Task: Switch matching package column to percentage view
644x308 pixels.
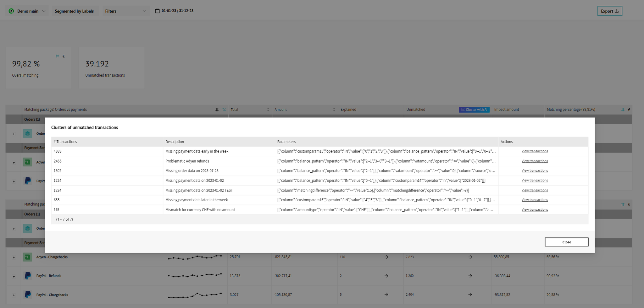Action: coord(224,110)
